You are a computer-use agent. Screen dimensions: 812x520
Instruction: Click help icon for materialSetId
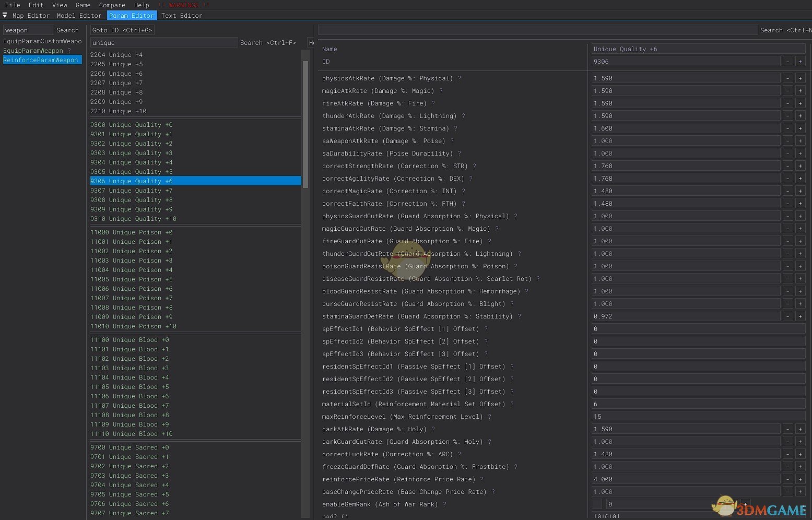click(512, 404)
